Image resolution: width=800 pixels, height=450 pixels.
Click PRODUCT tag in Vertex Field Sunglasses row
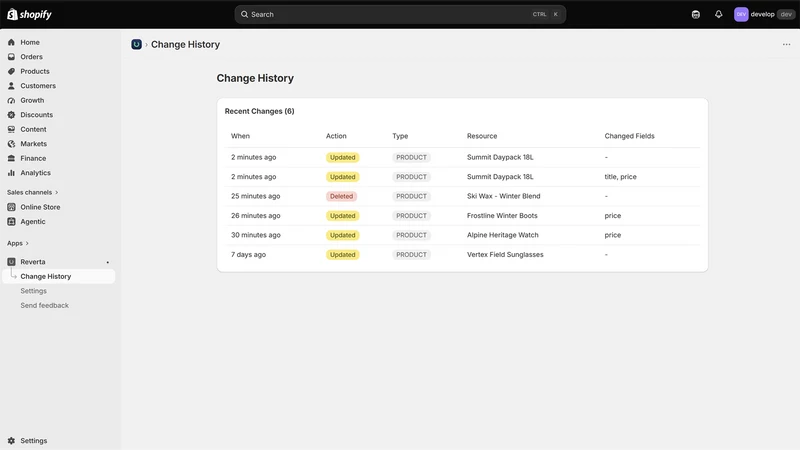point(411,255)
